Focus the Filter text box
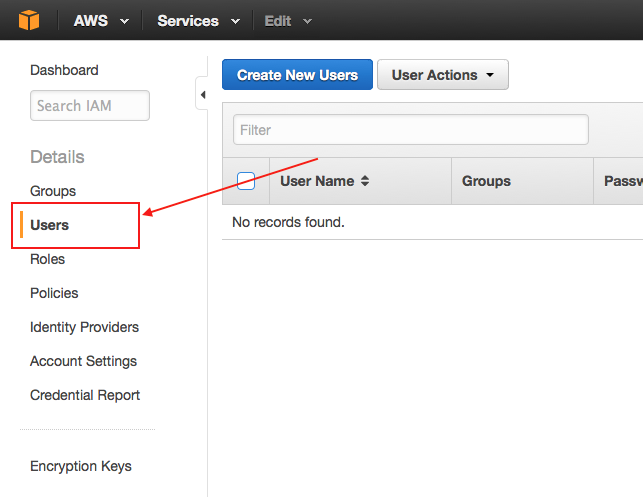This screenshot has height=497, width=643. click(x=410, y=129)
